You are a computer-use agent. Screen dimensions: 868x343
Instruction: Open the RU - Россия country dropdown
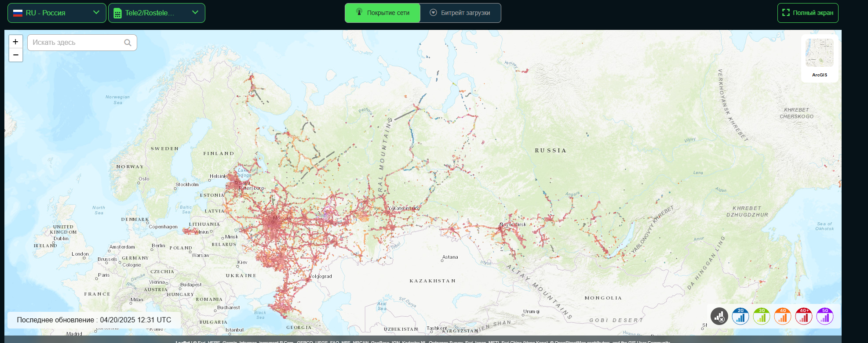57,13
